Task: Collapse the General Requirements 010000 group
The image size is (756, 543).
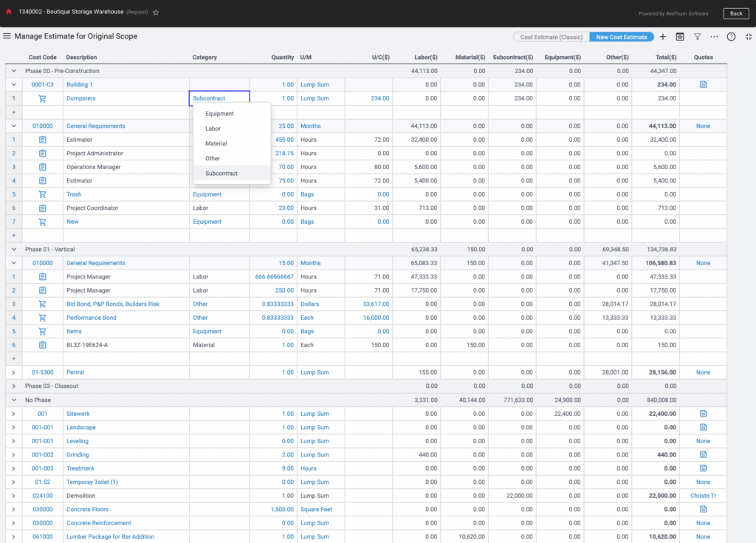Action: pyautogui.click(x=13, y=126)
